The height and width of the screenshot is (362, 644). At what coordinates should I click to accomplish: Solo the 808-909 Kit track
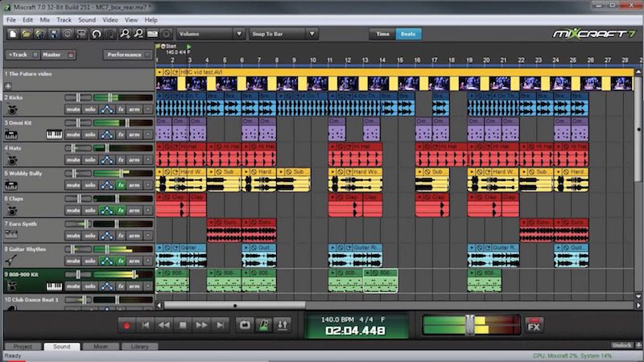90,286
